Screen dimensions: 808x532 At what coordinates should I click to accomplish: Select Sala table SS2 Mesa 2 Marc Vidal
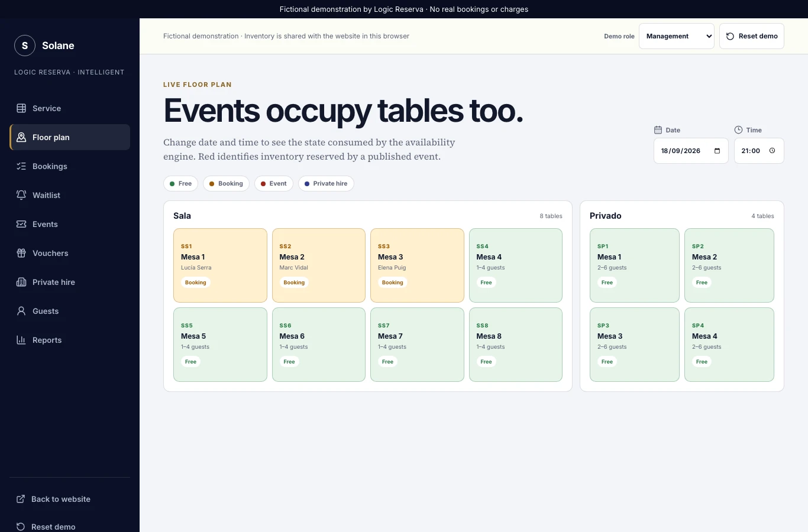tap(319, 265)
